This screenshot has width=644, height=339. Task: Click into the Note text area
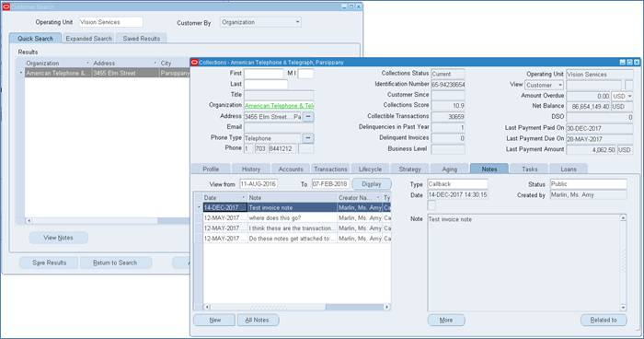[523, 263]
